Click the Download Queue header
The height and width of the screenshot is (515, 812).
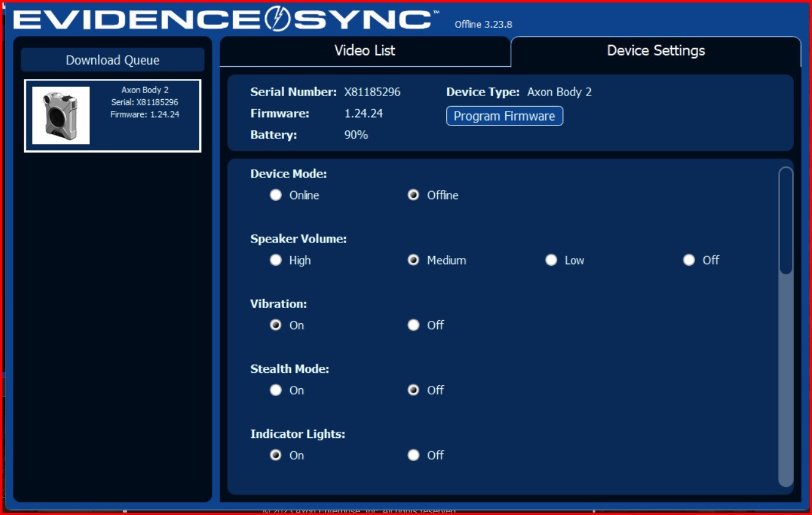click(x=113, y=60)
